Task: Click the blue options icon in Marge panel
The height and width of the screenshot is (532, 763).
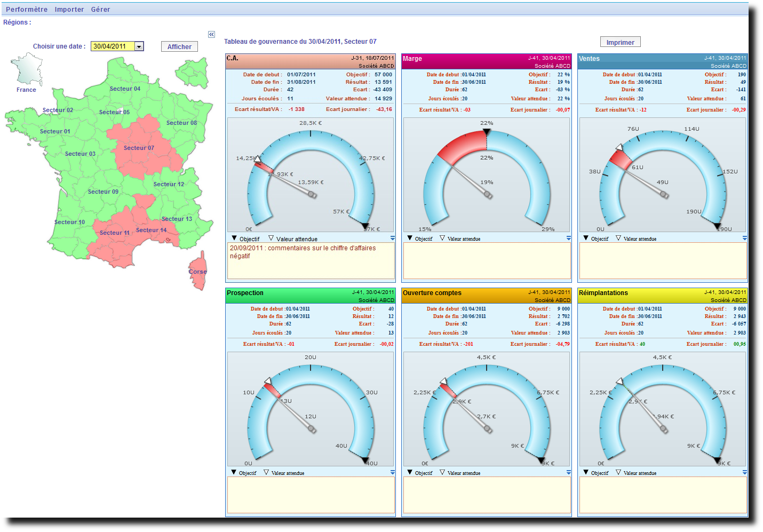Action: (569, 238)
